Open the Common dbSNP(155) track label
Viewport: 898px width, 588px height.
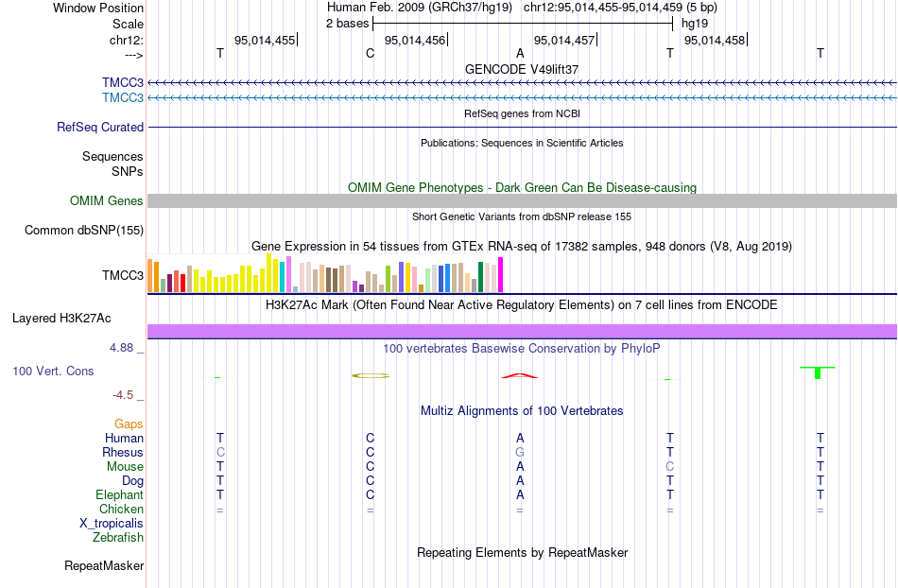pyautogui.click(x=84, y=230)
